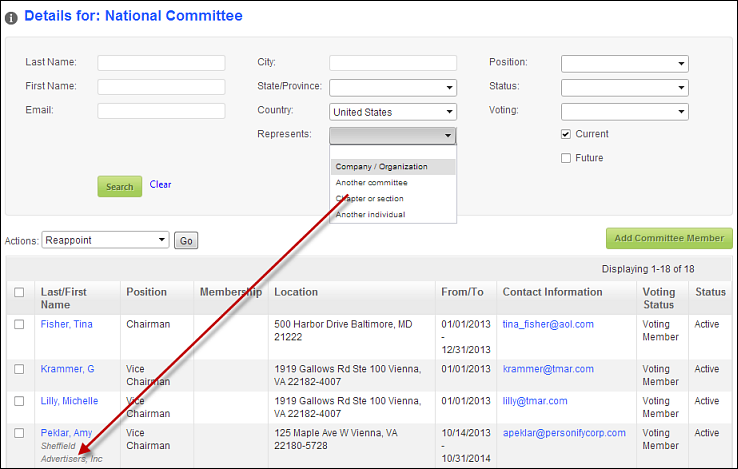Open the Peklar, Amy member link

pos(66,433)
